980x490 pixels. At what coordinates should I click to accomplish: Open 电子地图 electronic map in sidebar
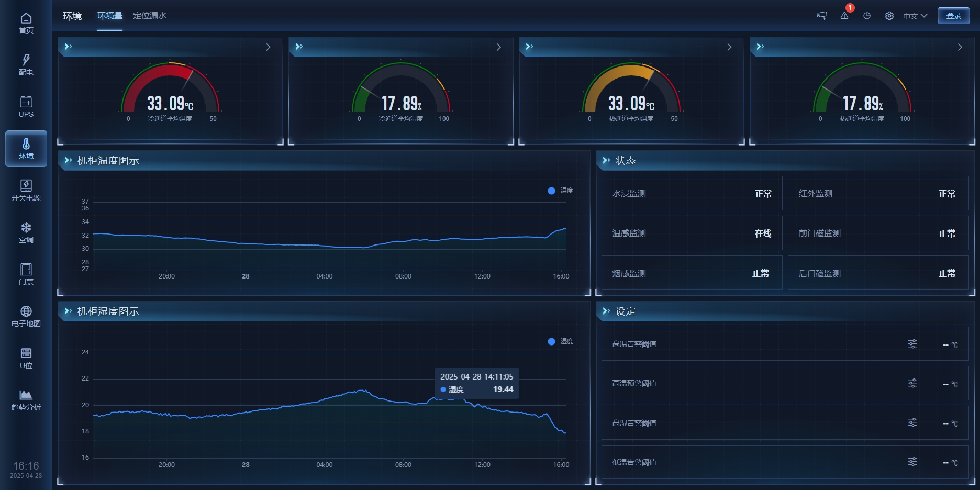pos(26,316)
